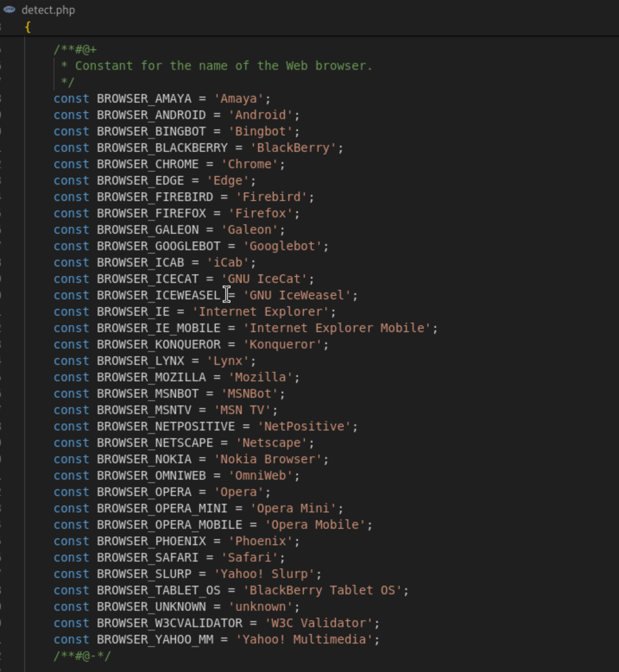Click the 'OmniWeb' string value

[x=260, y=476]
